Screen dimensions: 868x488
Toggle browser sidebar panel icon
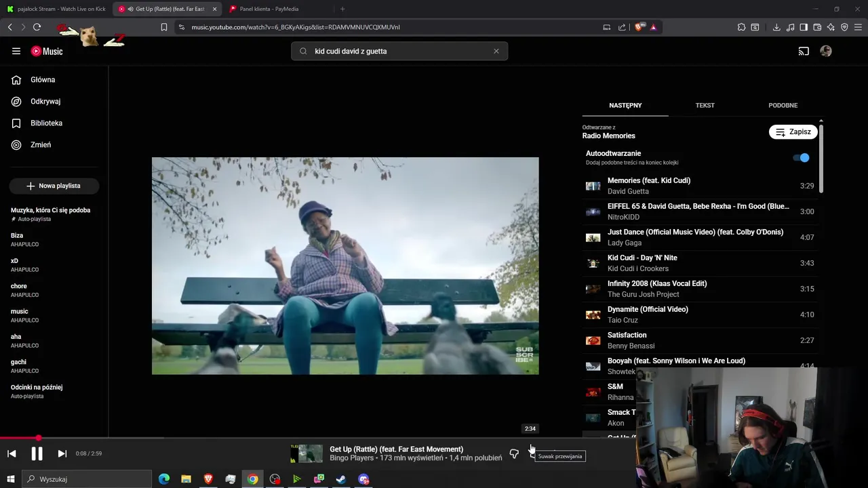click(804, 27)
